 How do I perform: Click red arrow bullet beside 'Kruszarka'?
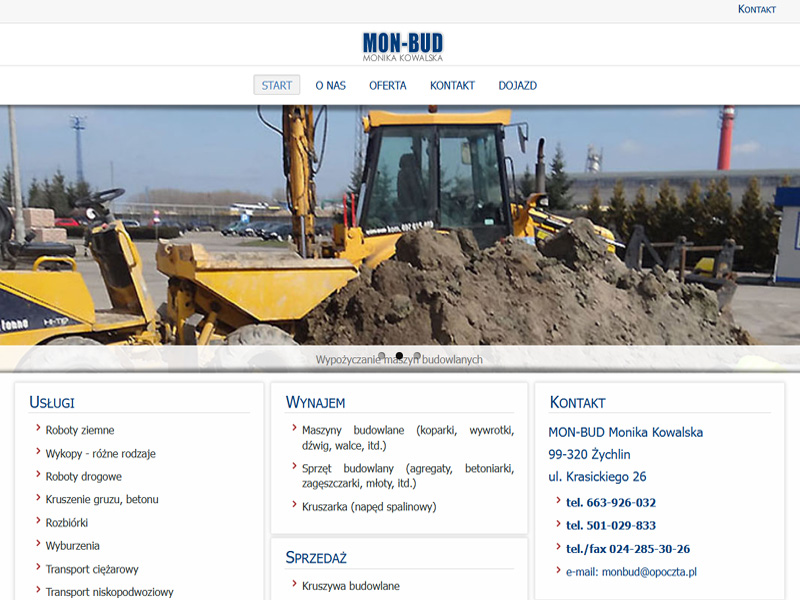tap(294, 504)
